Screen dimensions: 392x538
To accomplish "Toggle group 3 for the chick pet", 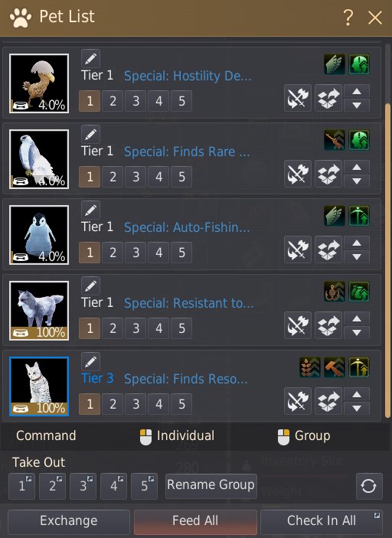I will click(136, 101).
